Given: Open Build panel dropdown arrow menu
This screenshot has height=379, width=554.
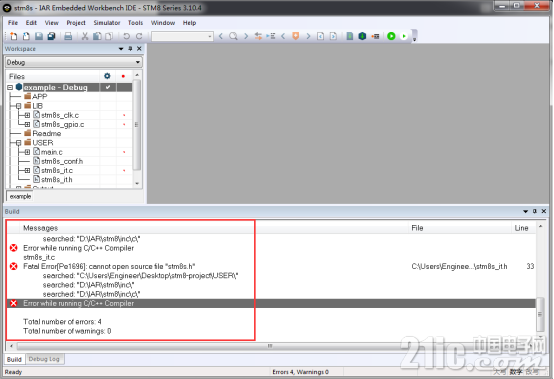Looking at the screenshot, I should point(525,211).
